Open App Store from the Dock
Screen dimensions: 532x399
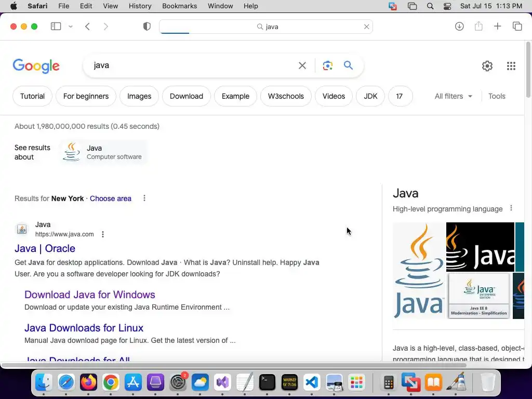[133, 382]
